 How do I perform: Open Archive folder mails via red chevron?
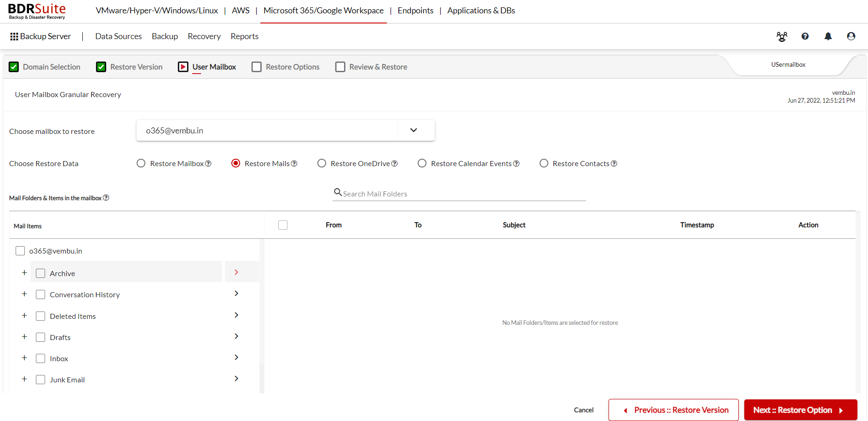236,272
